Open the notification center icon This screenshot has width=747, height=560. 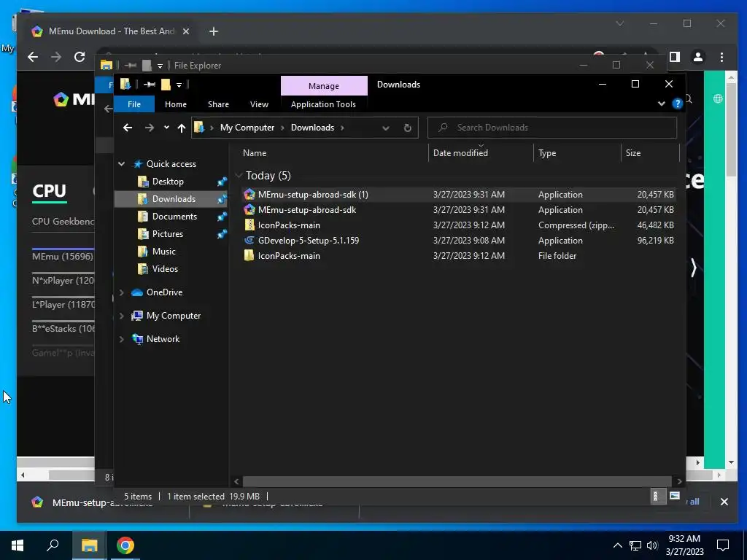pos(723,545)
